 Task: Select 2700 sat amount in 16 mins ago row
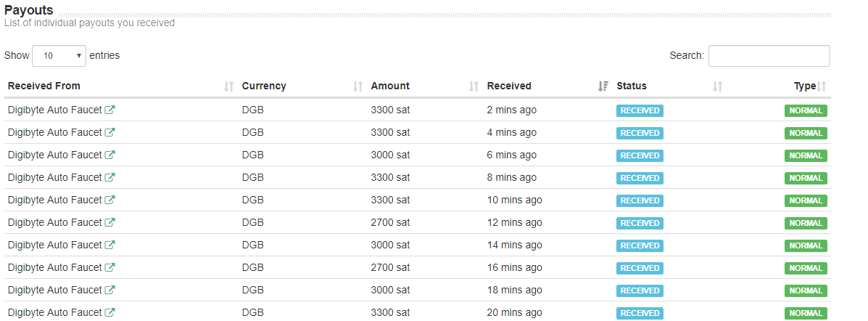(x=390, y=267)
